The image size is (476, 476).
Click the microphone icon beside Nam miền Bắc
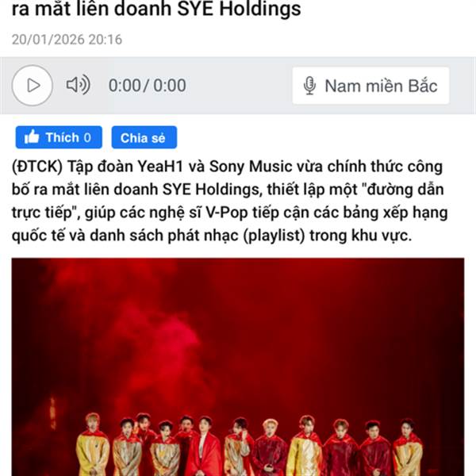309,86
